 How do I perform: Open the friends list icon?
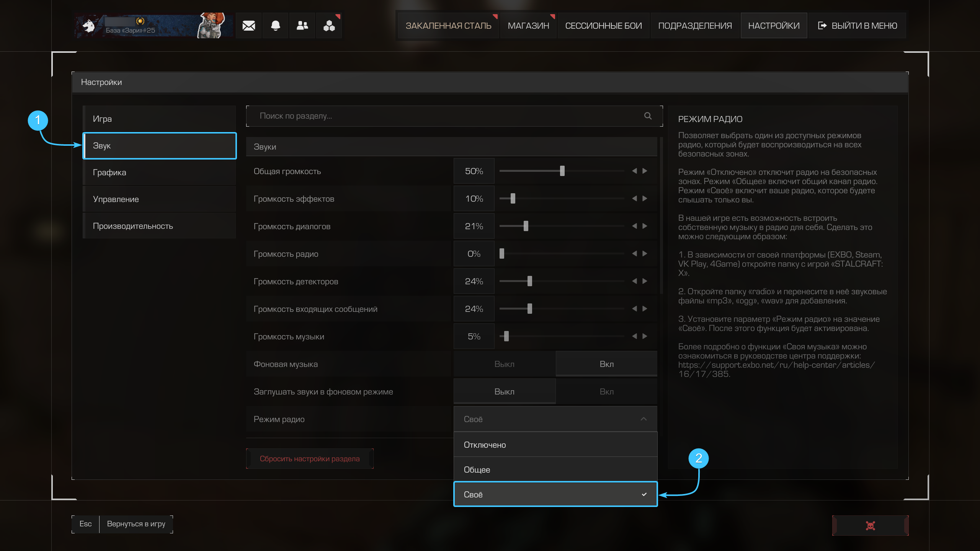[x=302, y=26]
